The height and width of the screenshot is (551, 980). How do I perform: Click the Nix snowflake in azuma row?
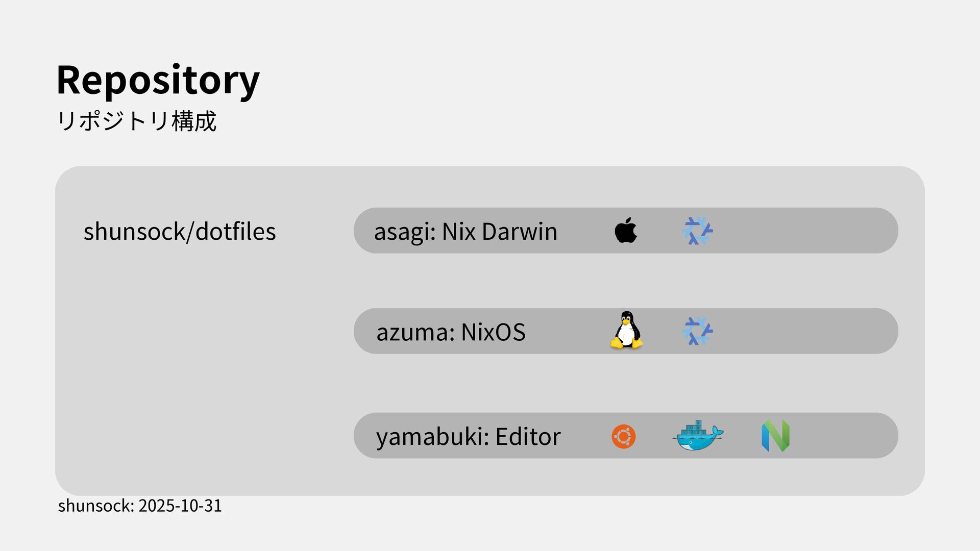[x=697, y=331]
